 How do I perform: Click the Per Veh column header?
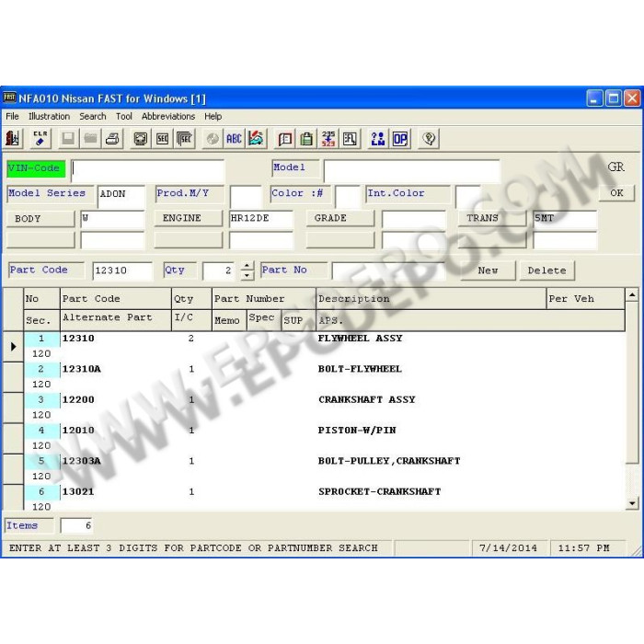(586, 299)
